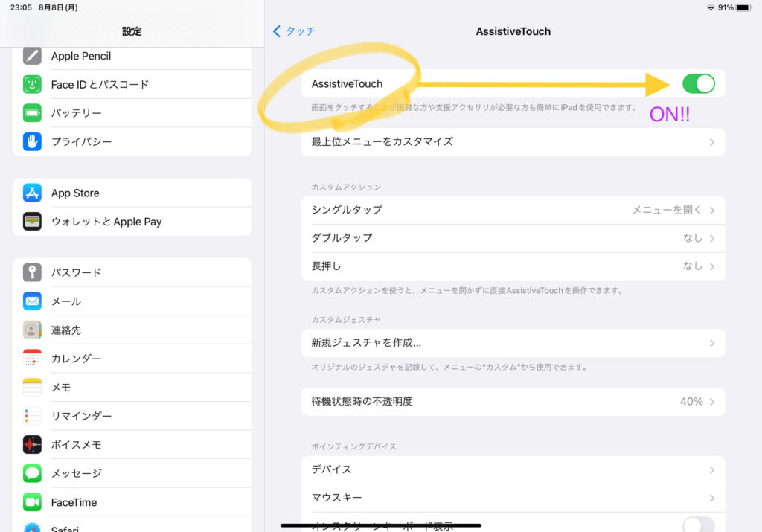Tap the Contacts icon
Viewport: 762px width, 532px height.
click(32, 330)
